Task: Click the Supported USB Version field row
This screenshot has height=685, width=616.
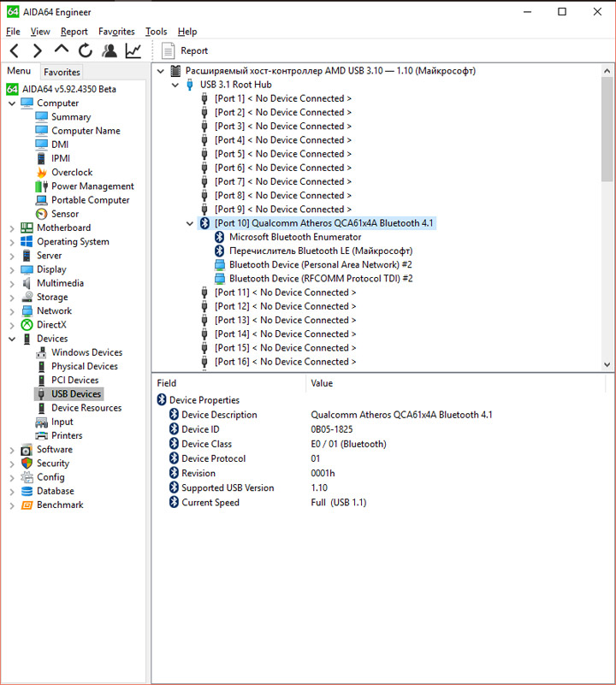Action: pyautogui.click(x=228, y=488)
